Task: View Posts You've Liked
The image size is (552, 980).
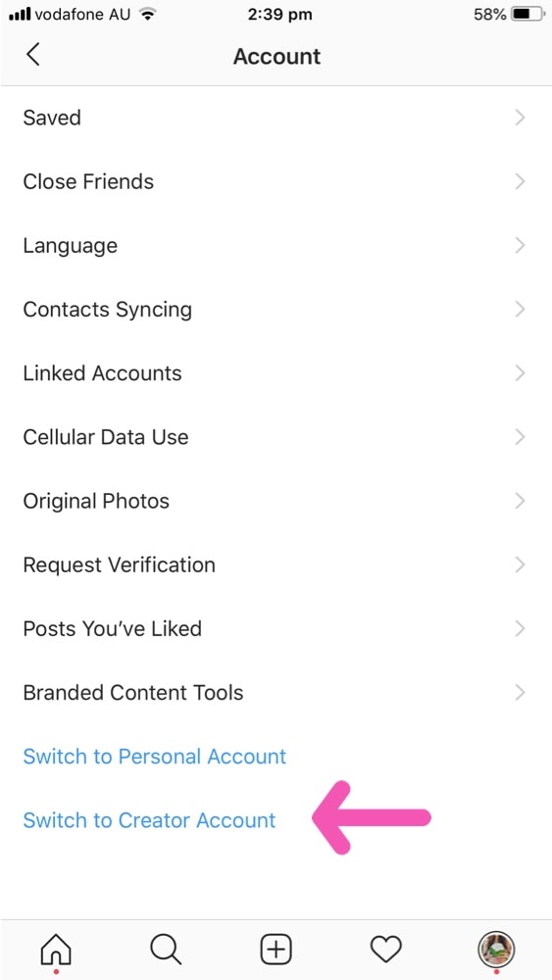Action: 276,628
